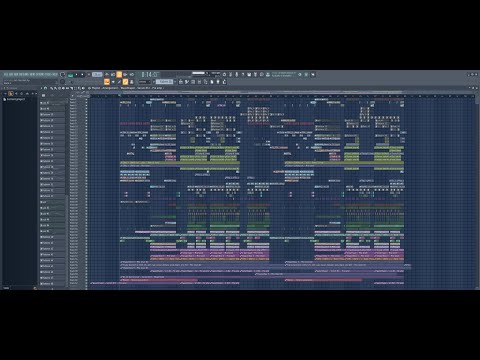This screenshot has height=360, width=480.
Task: Click the arrow right of pattern selector
Action: pos(175,82)
